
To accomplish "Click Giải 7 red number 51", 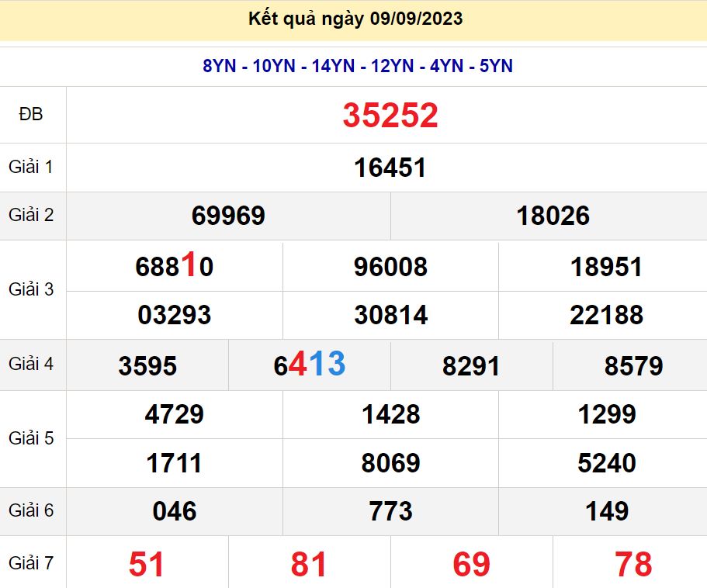I will pos(147,564).
